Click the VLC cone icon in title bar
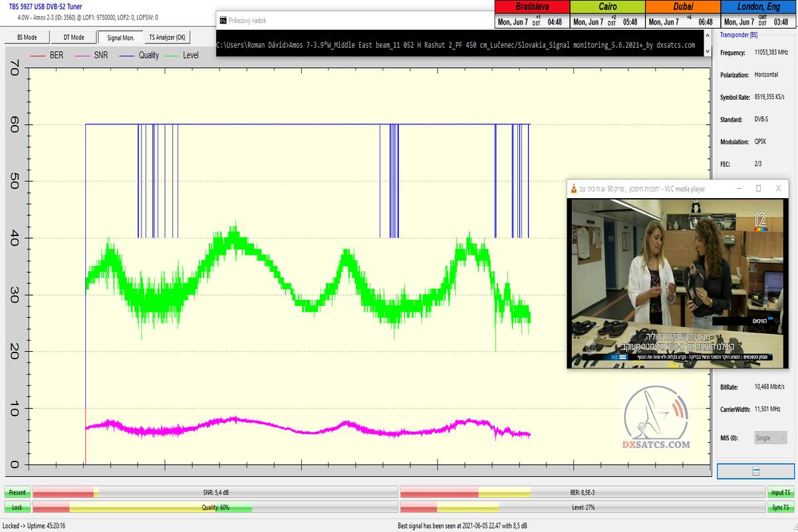 [x=575, y=189]
